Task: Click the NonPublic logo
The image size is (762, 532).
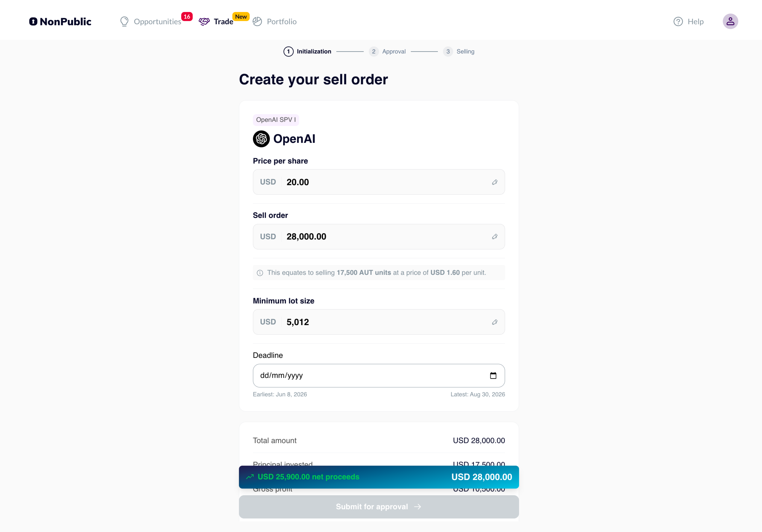Action: coord(60,22)
